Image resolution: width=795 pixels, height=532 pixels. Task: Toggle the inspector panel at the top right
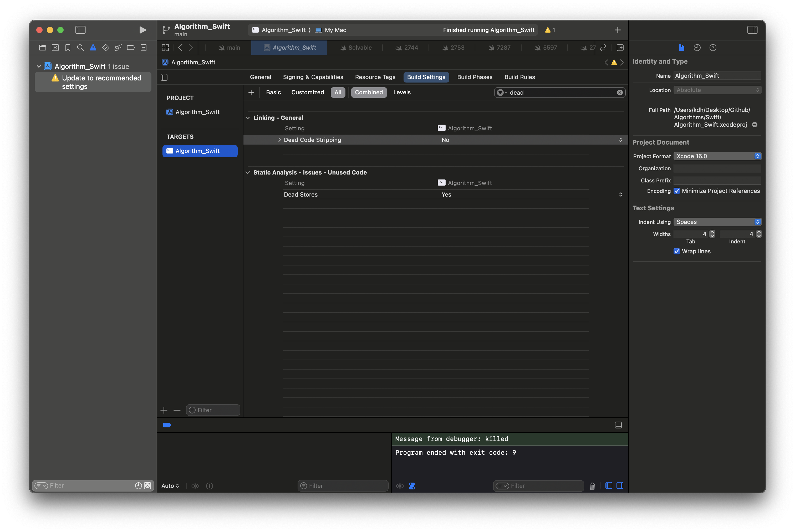[752, 30]
